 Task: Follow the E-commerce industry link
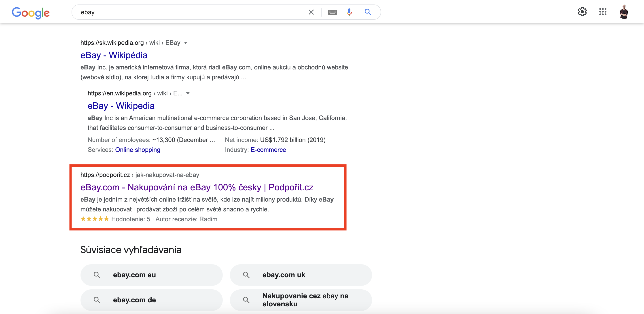[x=268, y=150]
